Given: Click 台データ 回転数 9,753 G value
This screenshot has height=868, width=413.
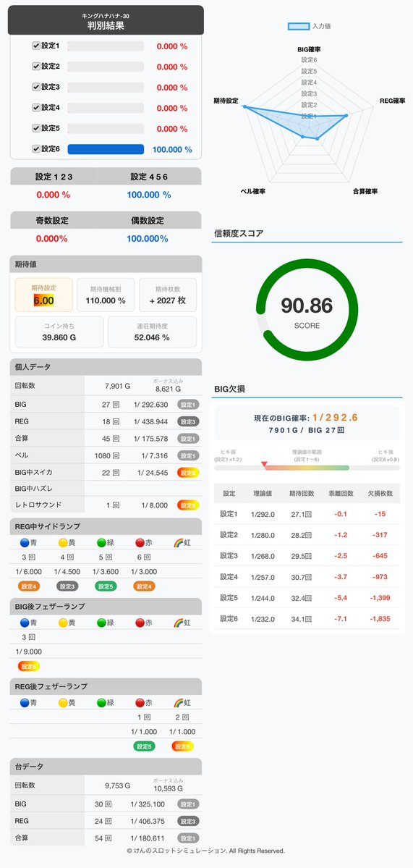Looking at the screenshot, I should coord(118,785).
